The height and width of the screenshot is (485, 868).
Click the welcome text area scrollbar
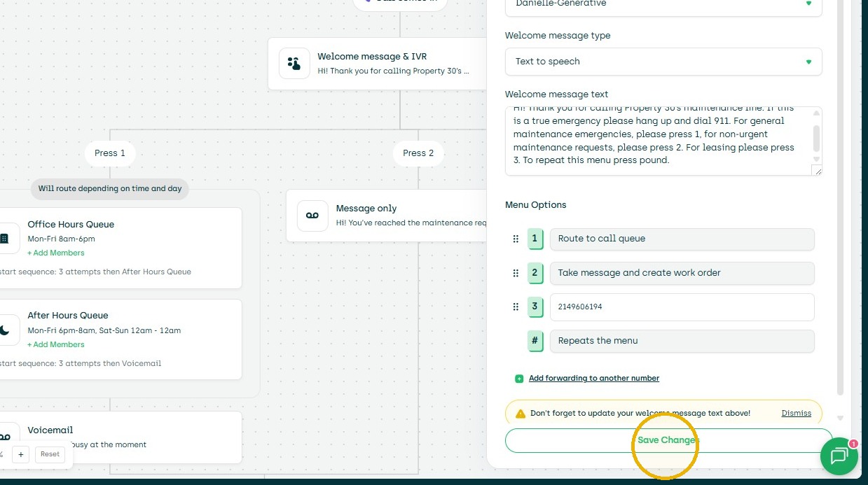pos(816,138)
